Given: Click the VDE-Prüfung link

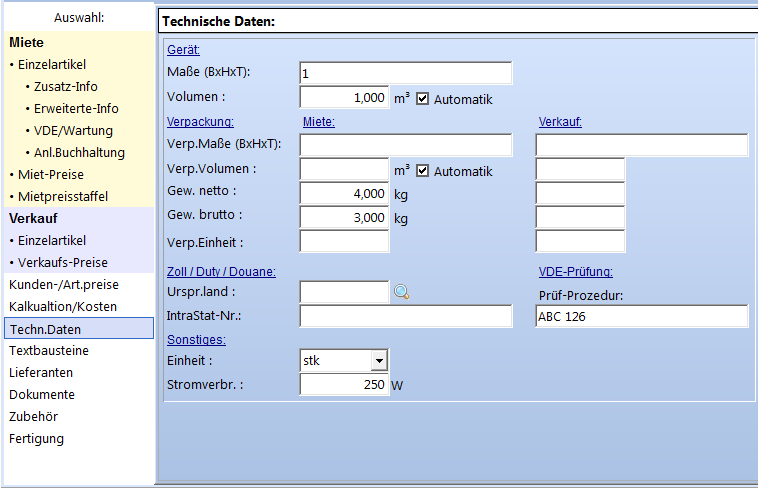Looking at the screenshot, I should (x=575, y=271).
